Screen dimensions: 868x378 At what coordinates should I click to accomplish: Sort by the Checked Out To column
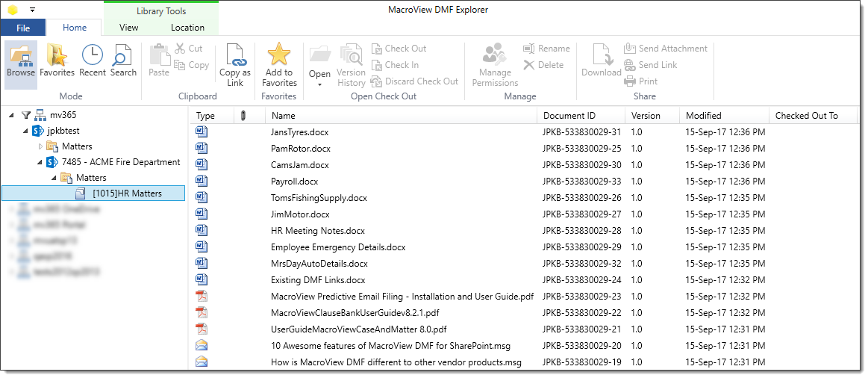pyautogui.click(x=813, y=116)
